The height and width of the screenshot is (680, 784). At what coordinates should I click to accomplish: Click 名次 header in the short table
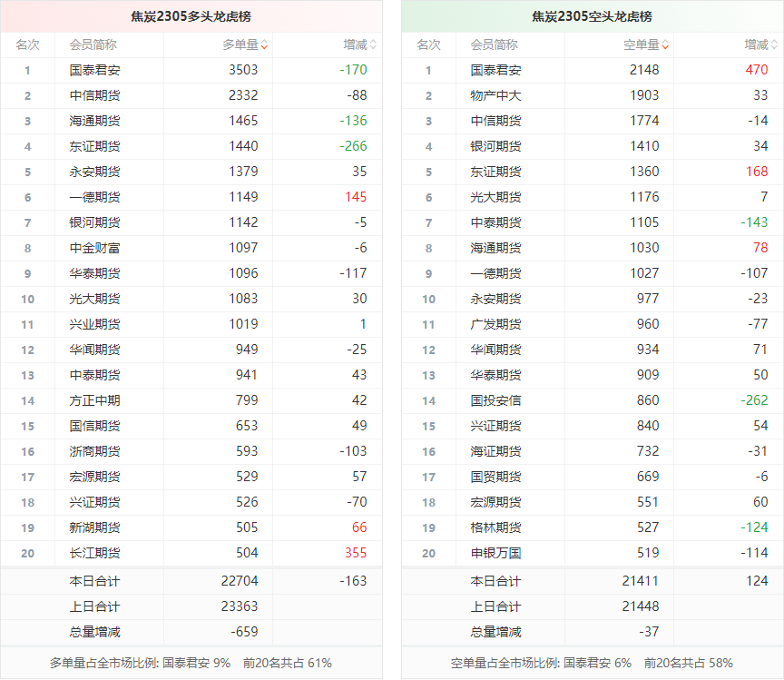pos(428,44)
